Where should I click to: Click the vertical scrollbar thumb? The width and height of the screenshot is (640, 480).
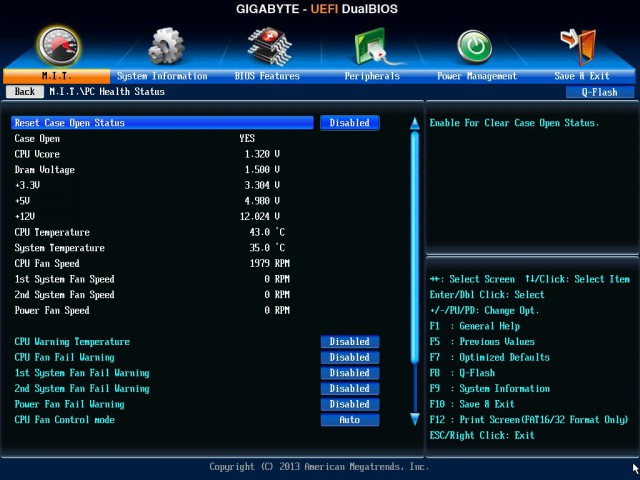(415, 247)
